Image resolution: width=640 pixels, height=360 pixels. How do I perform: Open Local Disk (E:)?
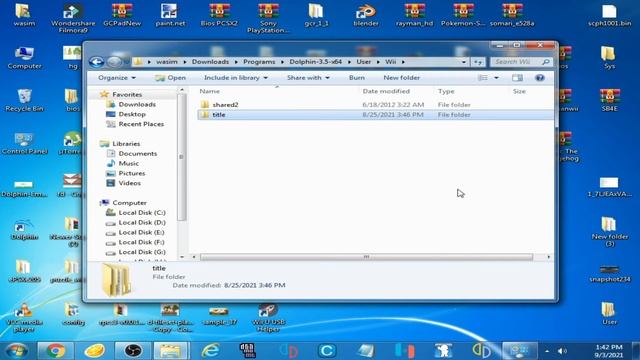tap(141, 232)
